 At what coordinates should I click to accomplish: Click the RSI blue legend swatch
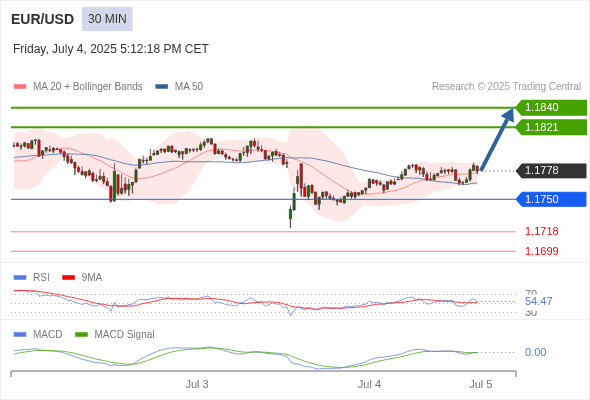[x=20, y=278]
